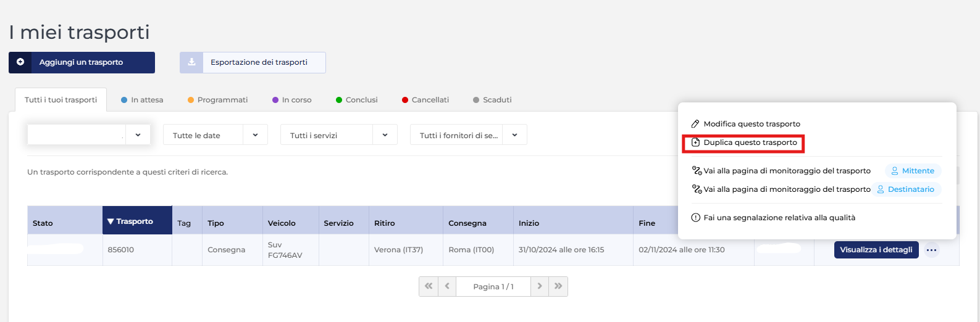
Task: Go to first page with double-left arrow
Action: click(x=429, y=286)
